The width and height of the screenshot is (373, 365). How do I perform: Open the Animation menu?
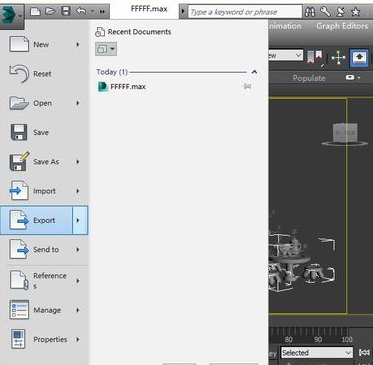point(285,26)
